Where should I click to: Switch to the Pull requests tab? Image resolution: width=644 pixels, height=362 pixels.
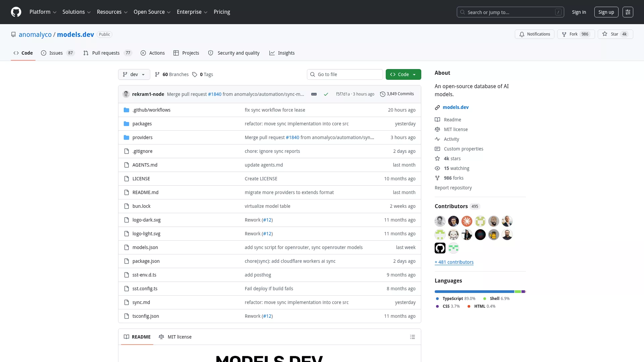pos(108,53)
